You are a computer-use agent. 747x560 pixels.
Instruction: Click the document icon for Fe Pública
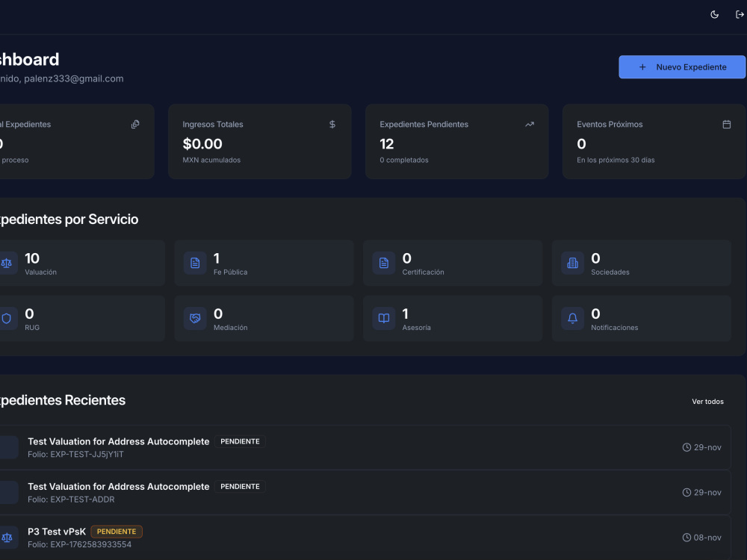pos(195,263)
